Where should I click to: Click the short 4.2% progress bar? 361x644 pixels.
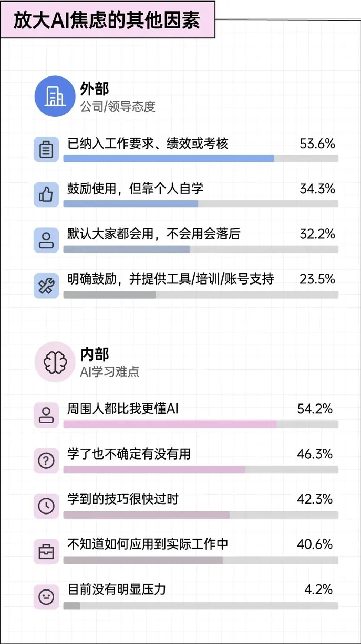(201, 605)
